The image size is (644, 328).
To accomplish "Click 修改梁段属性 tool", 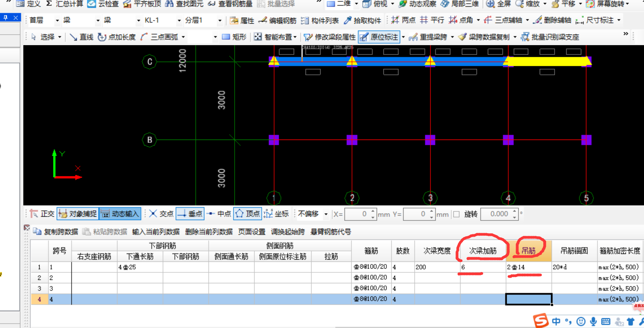I will click(330, 37).
